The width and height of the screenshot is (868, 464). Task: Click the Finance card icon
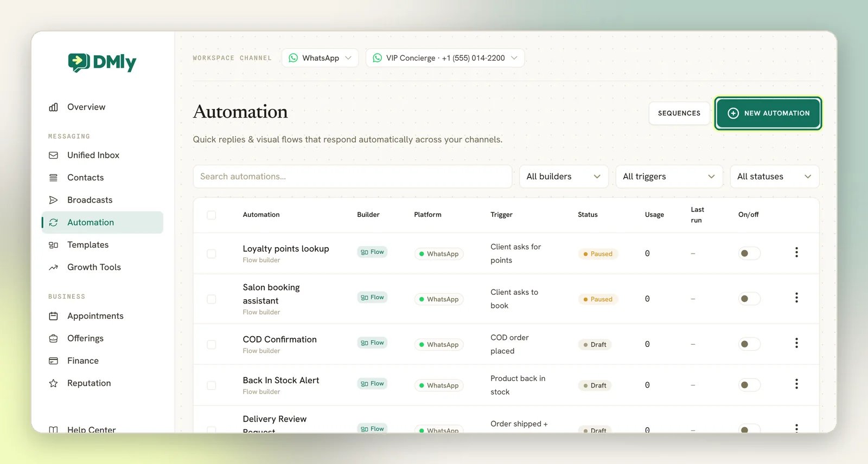point(53,361)
